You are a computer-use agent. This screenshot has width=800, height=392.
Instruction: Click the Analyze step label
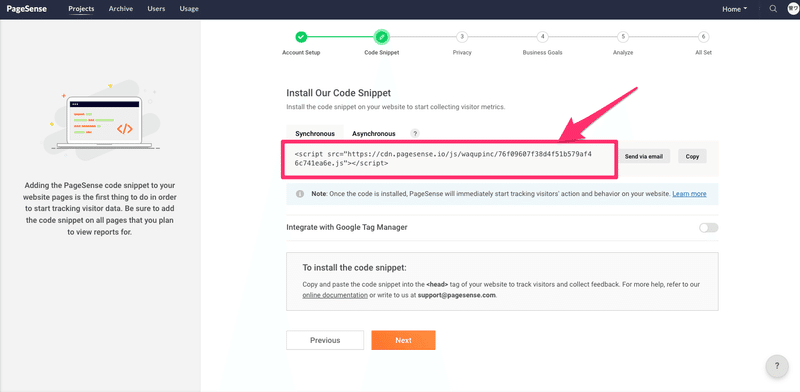tap(623, 53)
